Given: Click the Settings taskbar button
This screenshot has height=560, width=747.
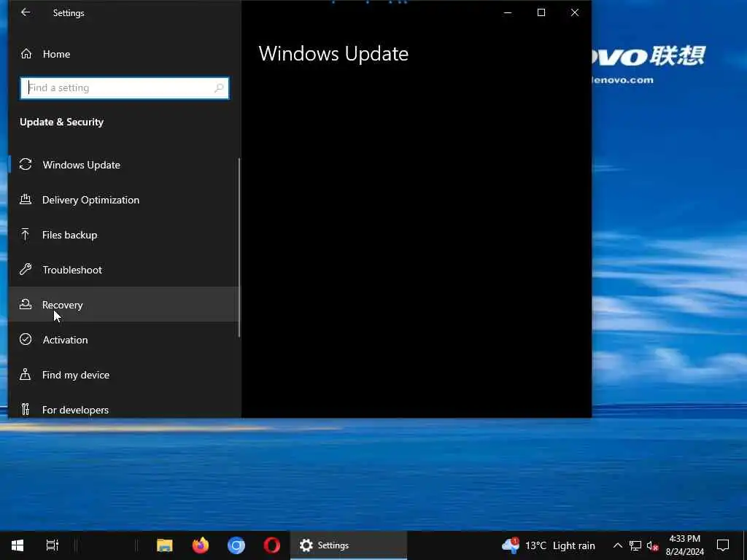Looking at the screenshot, I should click(349, 545).
